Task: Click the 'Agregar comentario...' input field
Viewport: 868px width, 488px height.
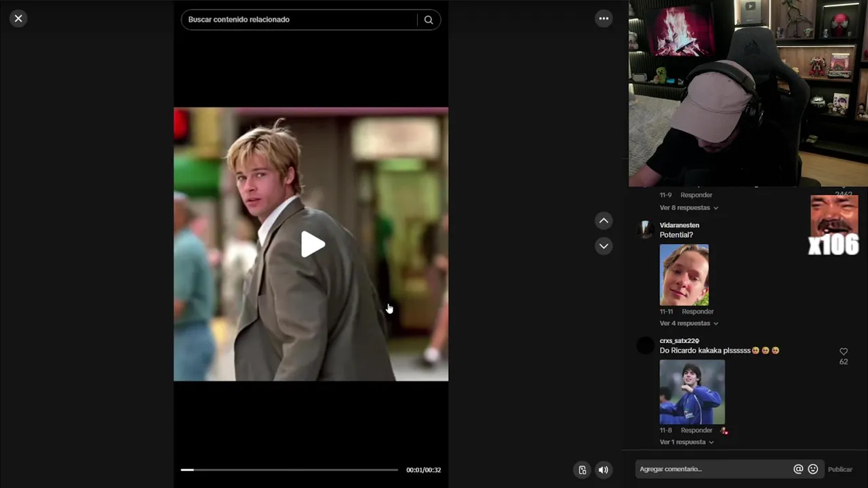Action: 713,469
